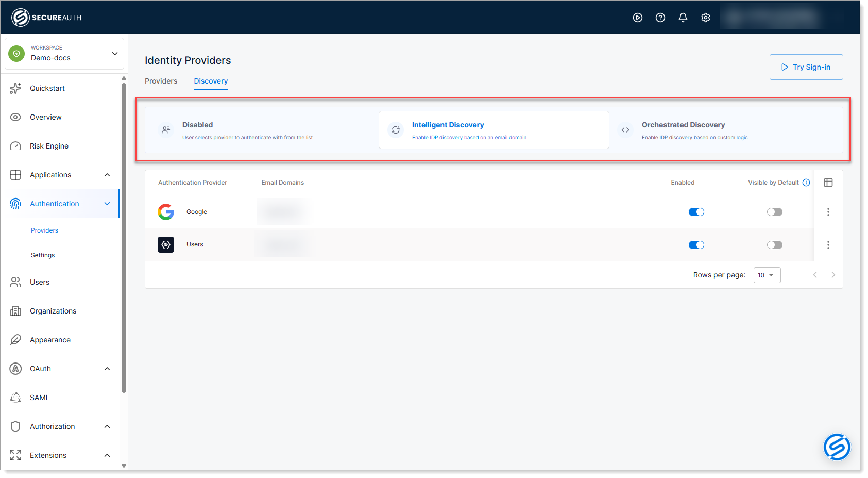Select the Discovery tab

[211, 81]
